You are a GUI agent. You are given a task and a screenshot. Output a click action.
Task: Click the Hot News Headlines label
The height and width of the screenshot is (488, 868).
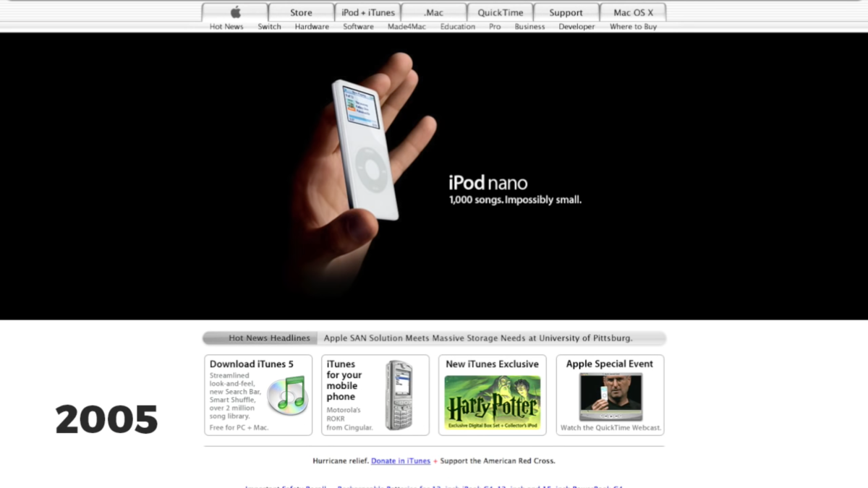(x=269, y=338)
